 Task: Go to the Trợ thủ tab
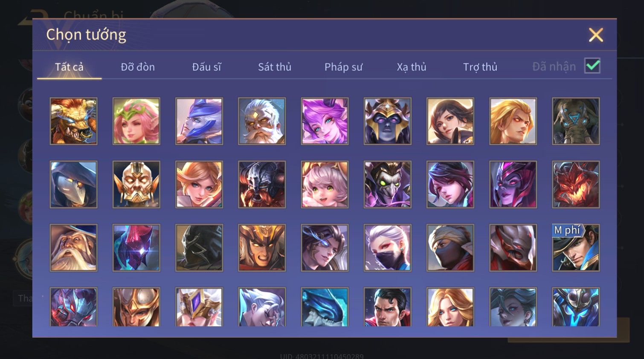pyautogui.click(x=480, y=67)
